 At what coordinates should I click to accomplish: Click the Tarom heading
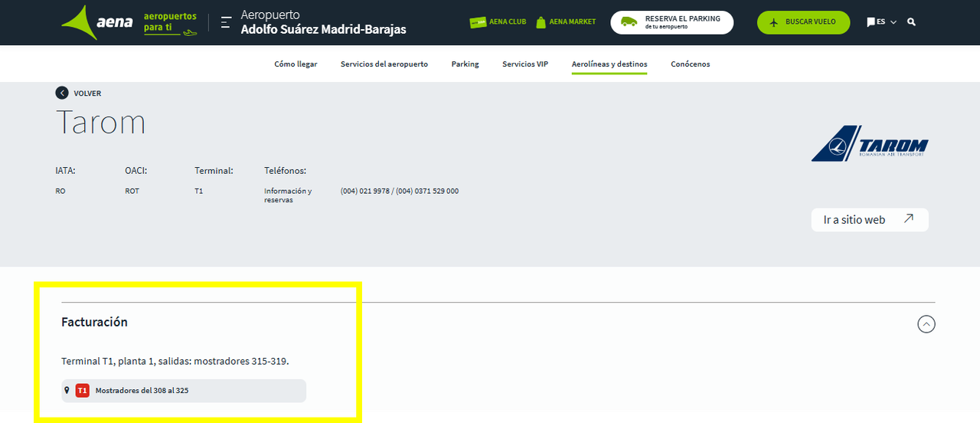[100, 123]
